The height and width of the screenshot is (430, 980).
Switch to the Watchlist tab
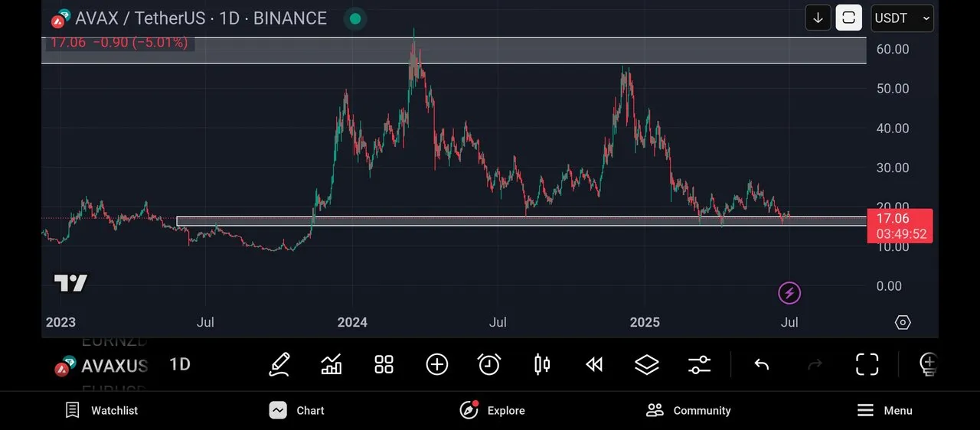click(x=102, y=410)
